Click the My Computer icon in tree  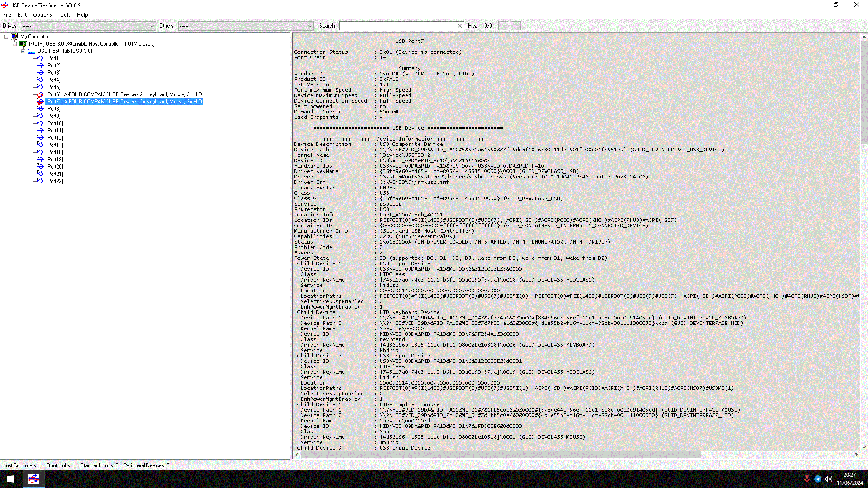(14, 37)
